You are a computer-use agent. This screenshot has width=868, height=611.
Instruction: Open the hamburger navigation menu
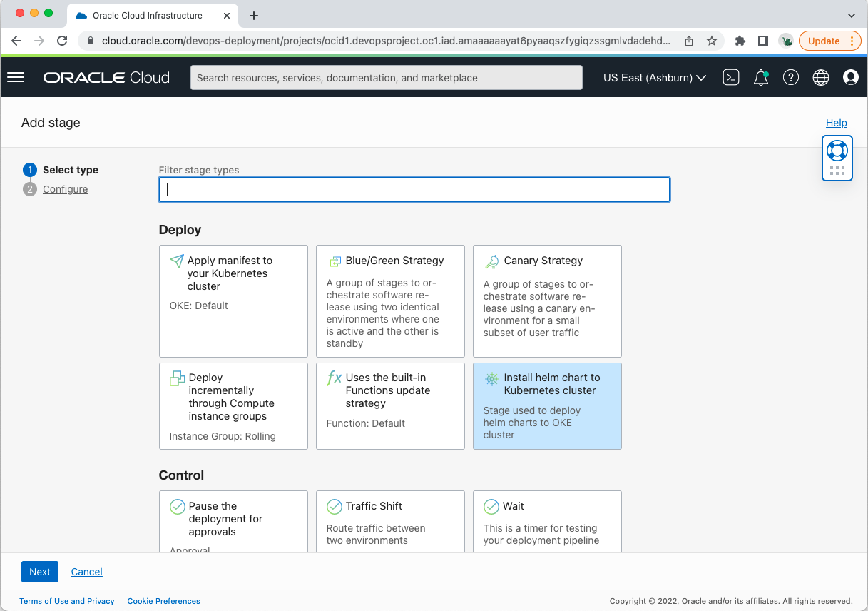coord(16,77)
